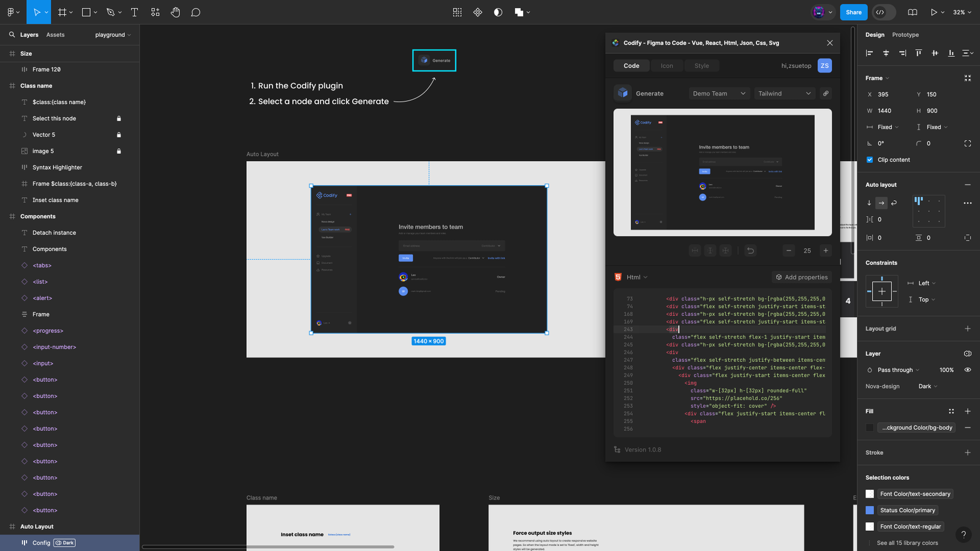Open the Libraries book icon
Screen dimensions: 980x551
(x=913, y=12)
